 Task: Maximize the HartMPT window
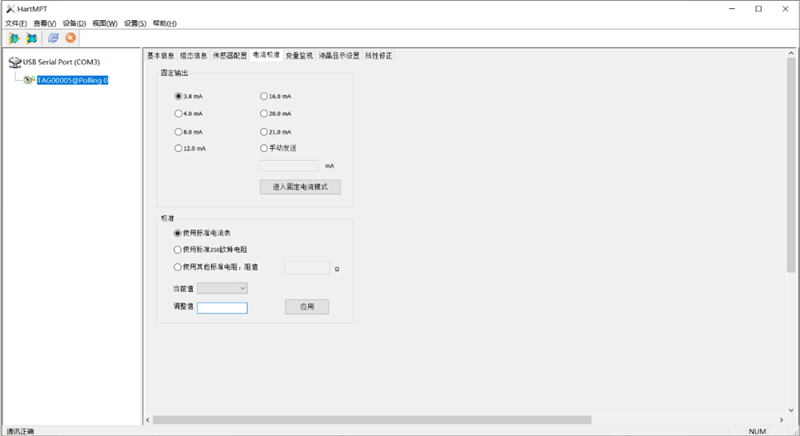point(759,9)
